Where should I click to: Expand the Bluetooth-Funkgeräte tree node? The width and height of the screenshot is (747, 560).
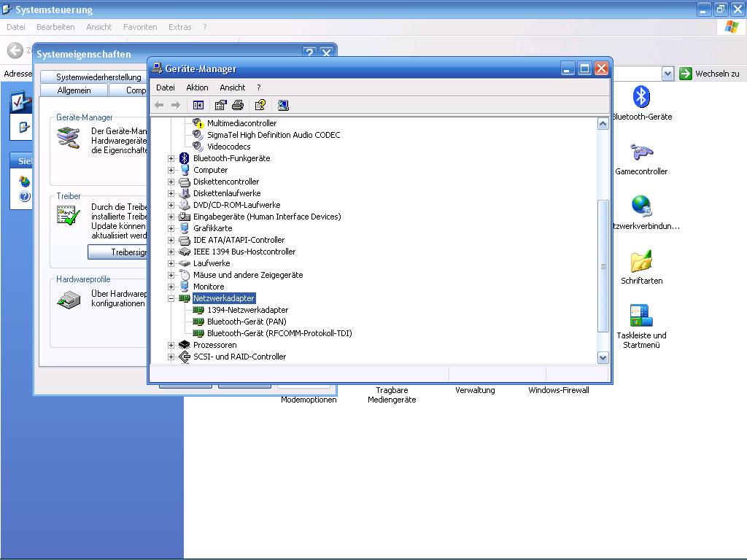click(x=171, y=158)
